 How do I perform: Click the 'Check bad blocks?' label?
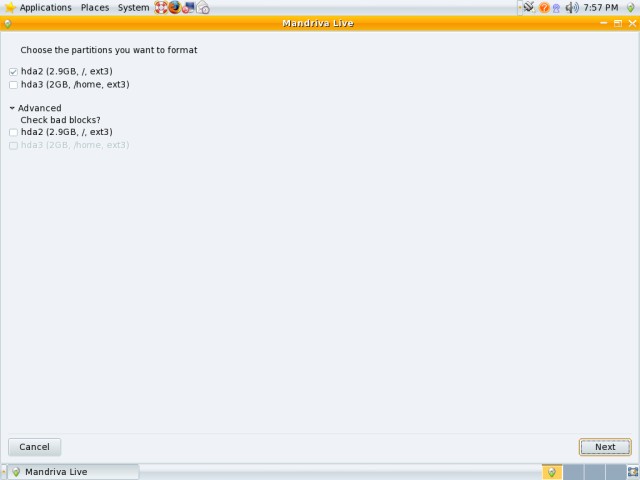tap(60, 120)
